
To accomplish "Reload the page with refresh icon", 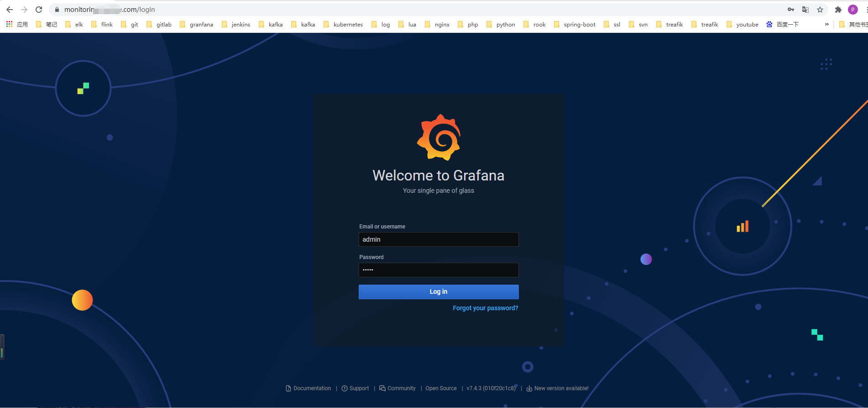I will coord(39,10).
